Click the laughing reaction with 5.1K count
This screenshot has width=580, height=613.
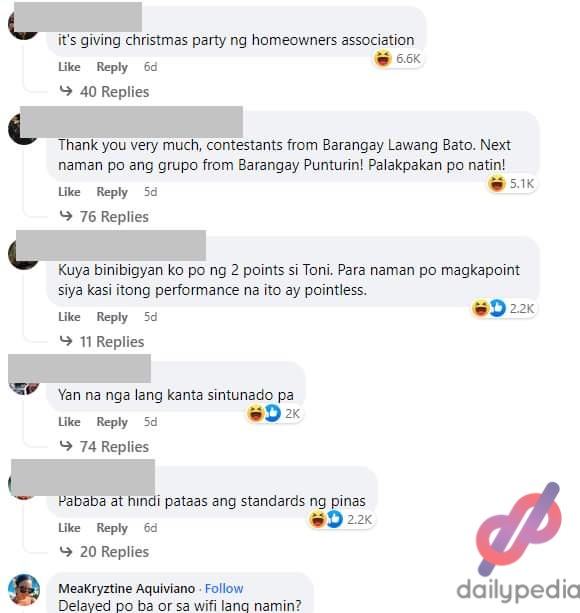(511, 183)
